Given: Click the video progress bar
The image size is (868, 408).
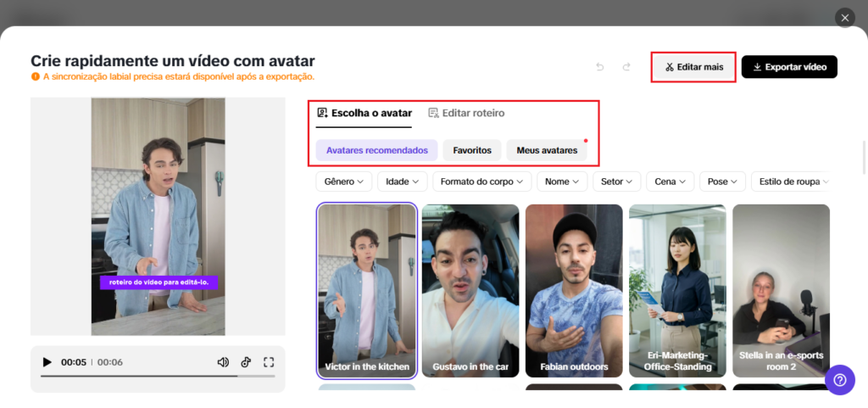Looking at the screenshot, I should (158, 376).
